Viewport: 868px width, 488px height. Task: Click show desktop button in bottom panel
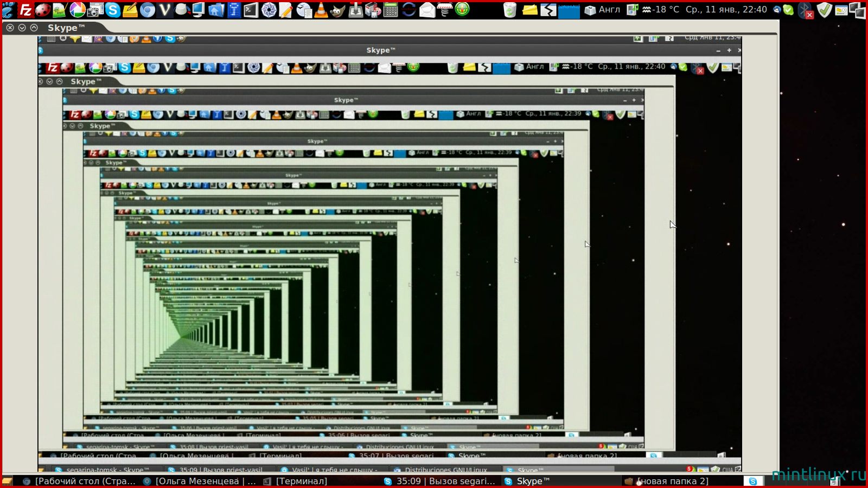click(7, 481)
